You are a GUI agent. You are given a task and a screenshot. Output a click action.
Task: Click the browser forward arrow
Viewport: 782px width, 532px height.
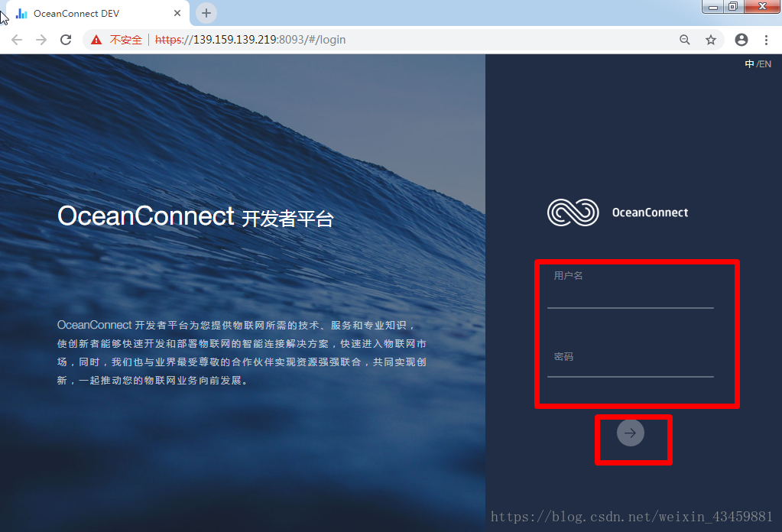pyautogui.click(x=41, y=40)
